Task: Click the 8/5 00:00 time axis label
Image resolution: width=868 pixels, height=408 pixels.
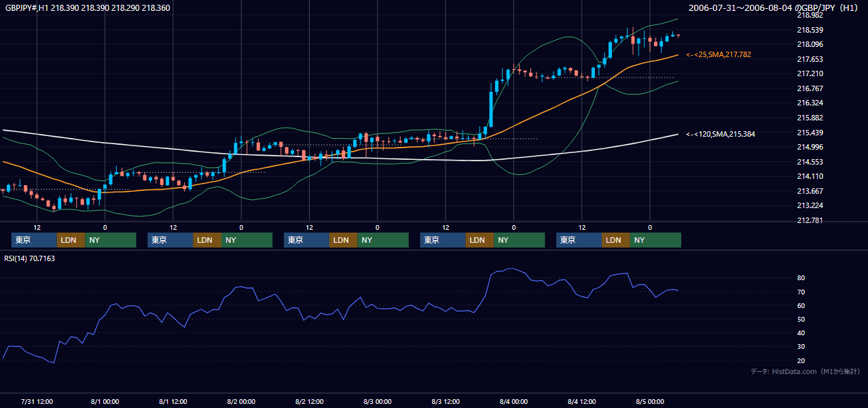Action: pyautogui.click(x=650, y=402)
